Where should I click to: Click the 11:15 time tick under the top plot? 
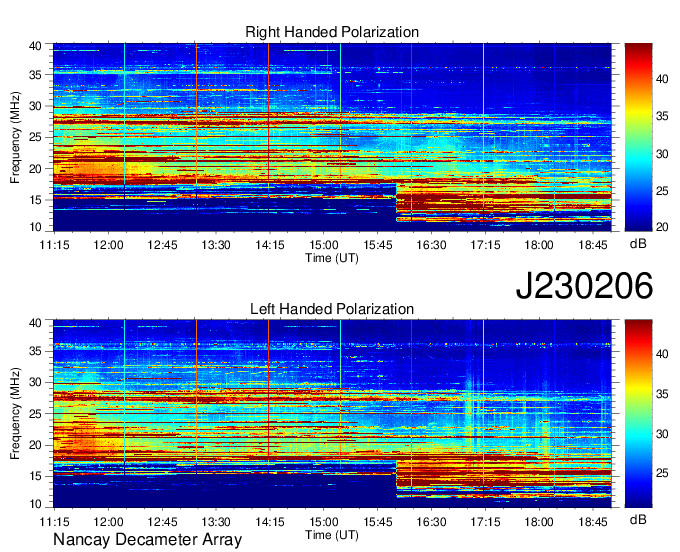(x=55, y=245)
